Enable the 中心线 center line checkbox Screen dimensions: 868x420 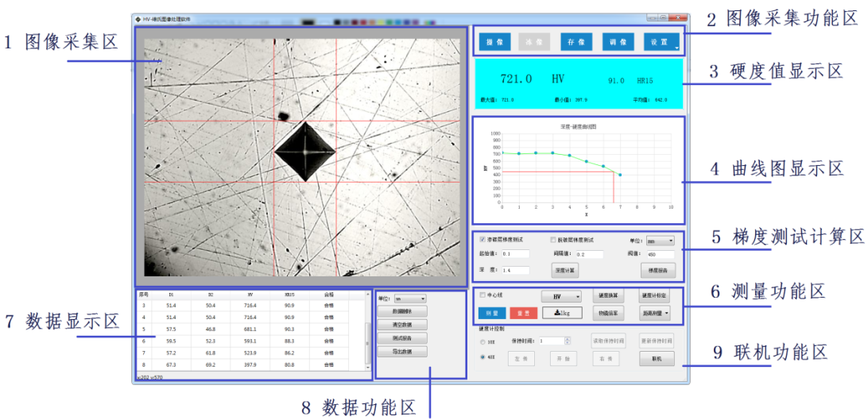tap(482, 295)
